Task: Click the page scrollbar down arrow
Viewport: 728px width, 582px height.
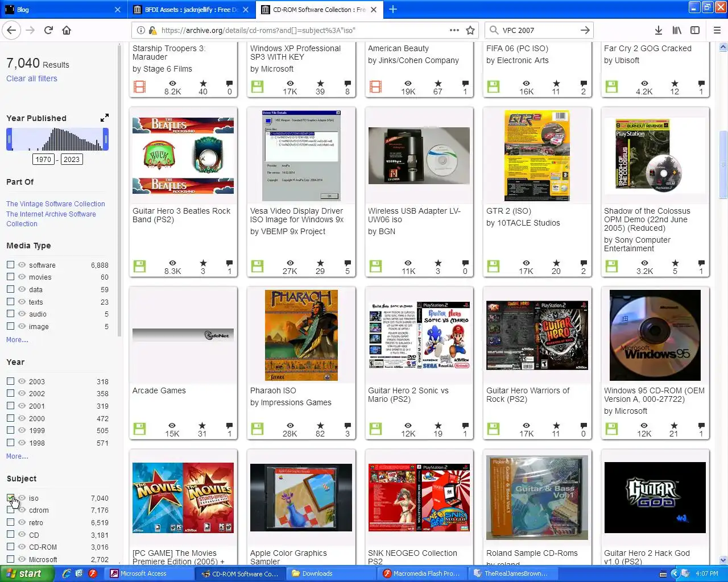Action: point(723,560)
